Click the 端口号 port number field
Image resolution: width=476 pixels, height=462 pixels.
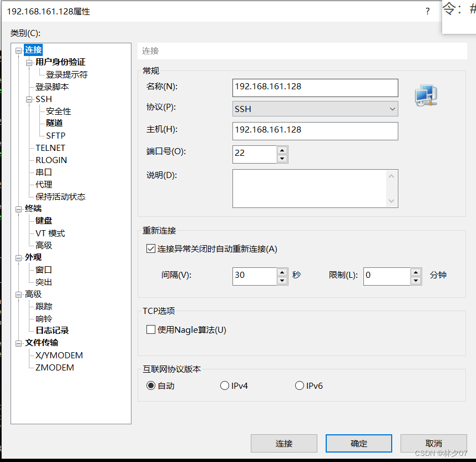(x=255, y=154)
